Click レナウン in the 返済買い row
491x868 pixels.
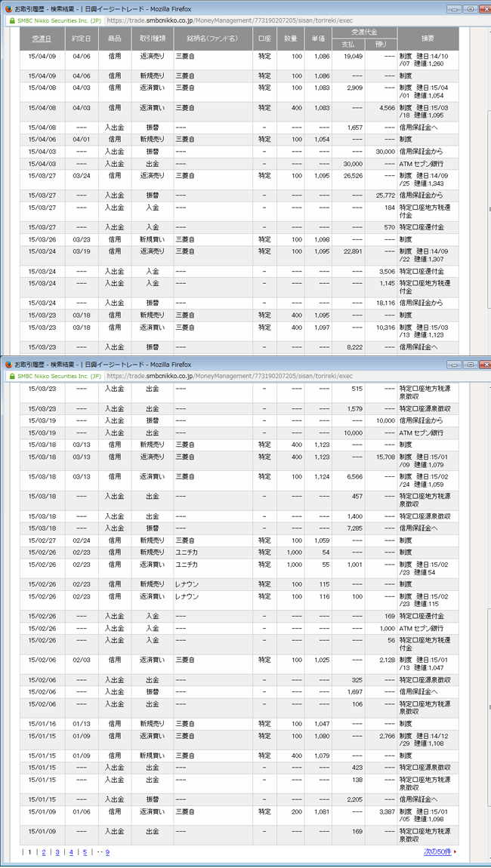(x=187, y=596)
